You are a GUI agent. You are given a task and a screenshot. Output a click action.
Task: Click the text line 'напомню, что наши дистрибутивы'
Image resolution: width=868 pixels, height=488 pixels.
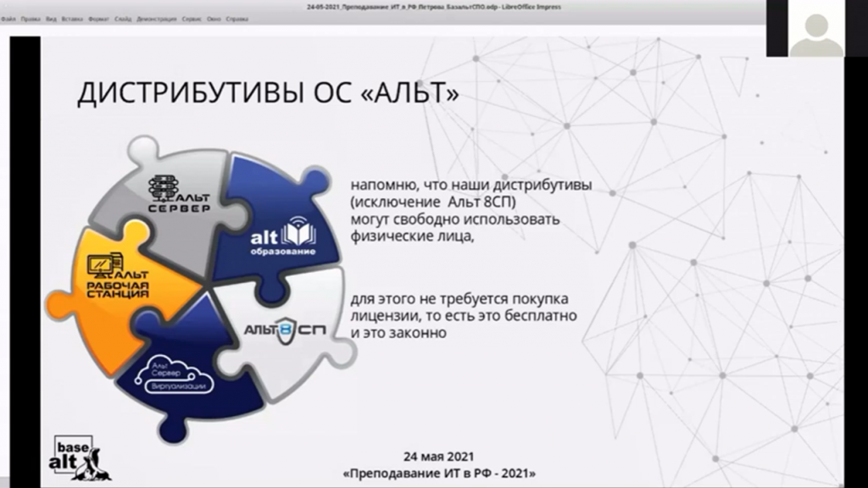pyautogui.click(x=471, y=186)
